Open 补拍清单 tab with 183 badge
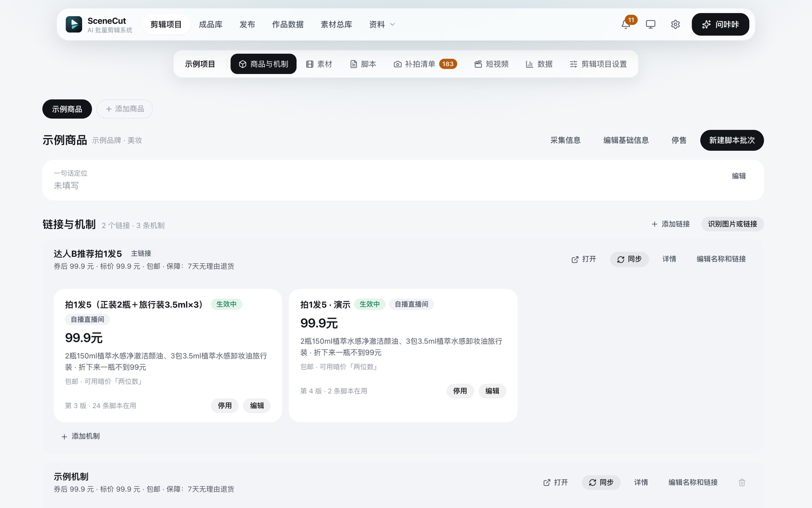The image size is (812, 508). [425, 64]
